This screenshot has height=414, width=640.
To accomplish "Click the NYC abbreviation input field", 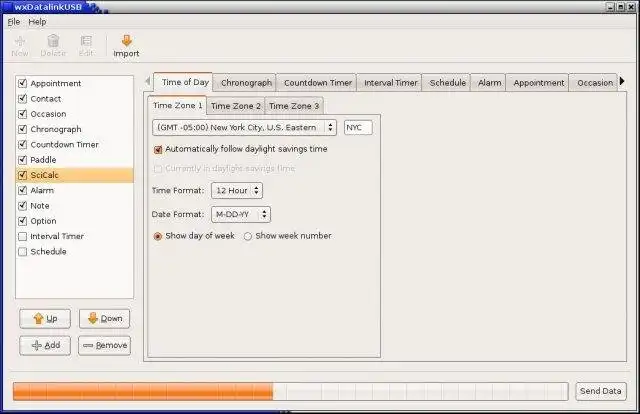I will [x=358, y=127].
